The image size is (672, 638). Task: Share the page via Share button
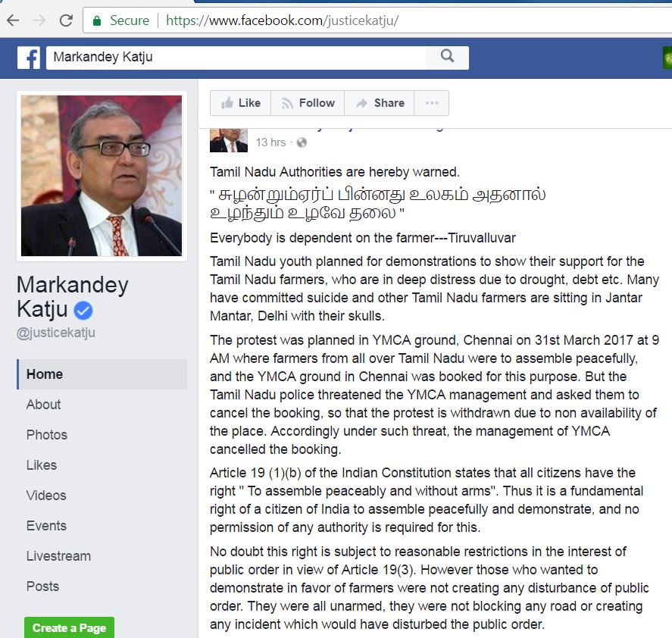pos(380,103)
